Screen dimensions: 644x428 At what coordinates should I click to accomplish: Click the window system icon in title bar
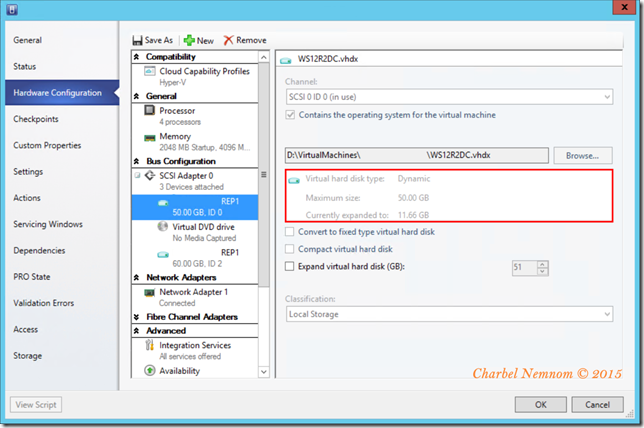12,9
